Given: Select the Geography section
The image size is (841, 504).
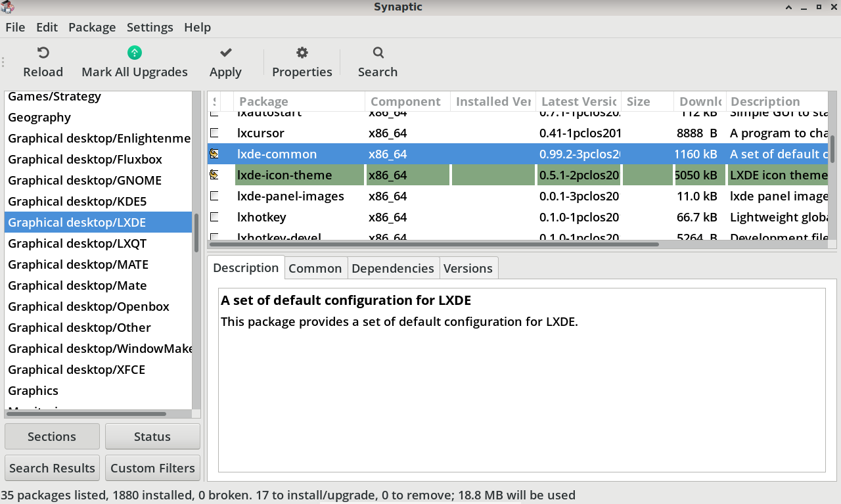Looking at the screenshot, I should point(98,117).
